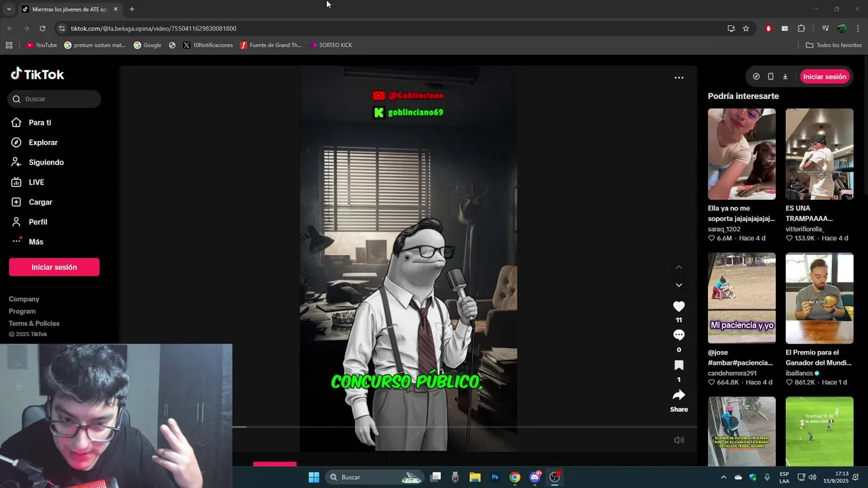Select the 'Mientras los jóvenes de ATE' tab

tap(70, 9)
